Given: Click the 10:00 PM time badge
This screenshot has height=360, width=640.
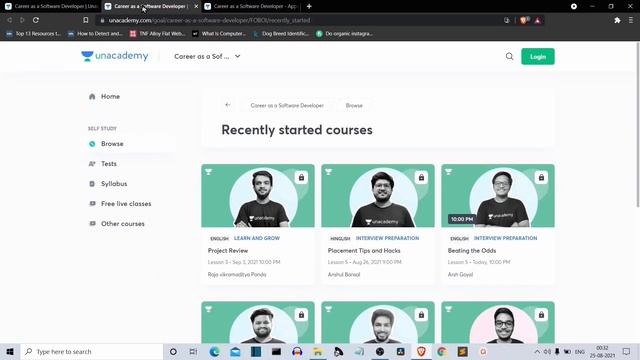Looking at the screenshot, I should click(462, 219).
